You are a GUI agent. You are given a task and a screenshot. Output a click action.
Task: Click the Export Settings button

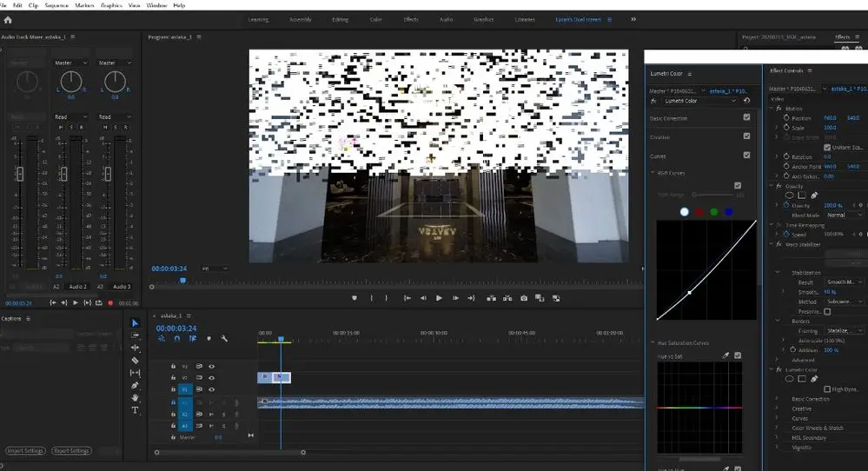tap(71, 451)
